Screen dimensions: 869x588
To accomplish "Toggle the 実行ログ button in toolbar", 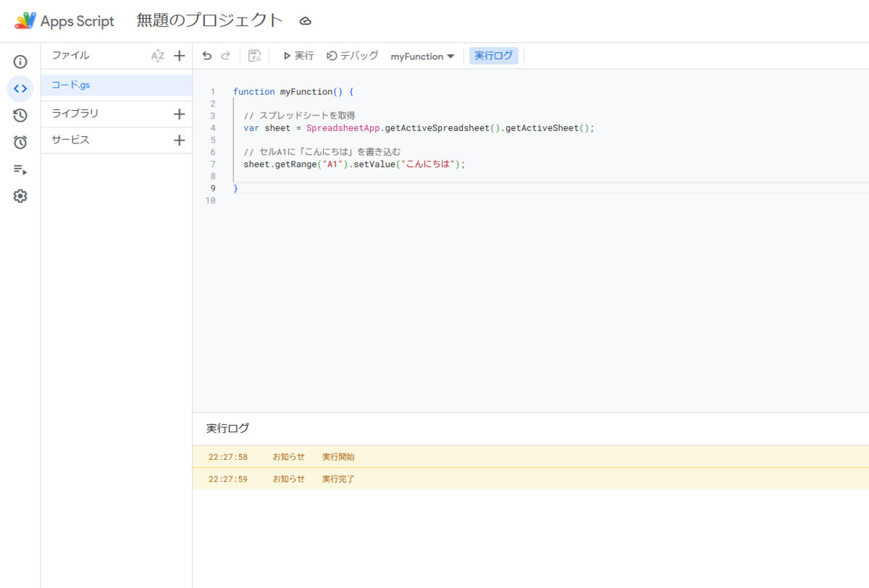I will (494, 56).
